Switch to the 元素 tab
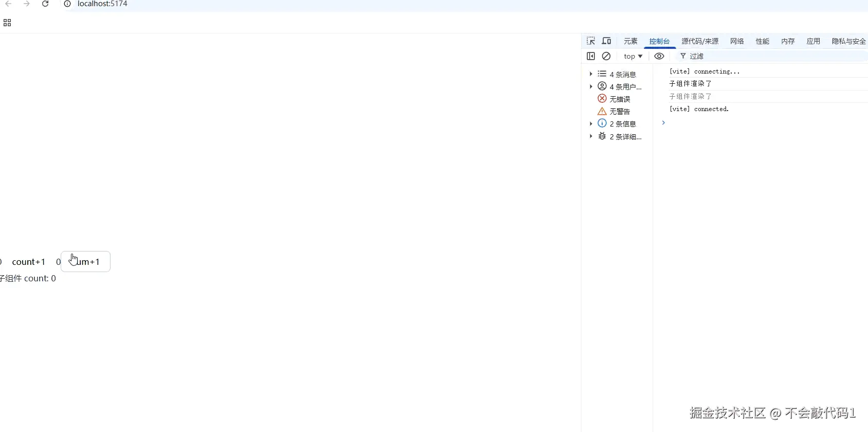The height and width of the screenshot is (432, 868). tap(630, 41)
